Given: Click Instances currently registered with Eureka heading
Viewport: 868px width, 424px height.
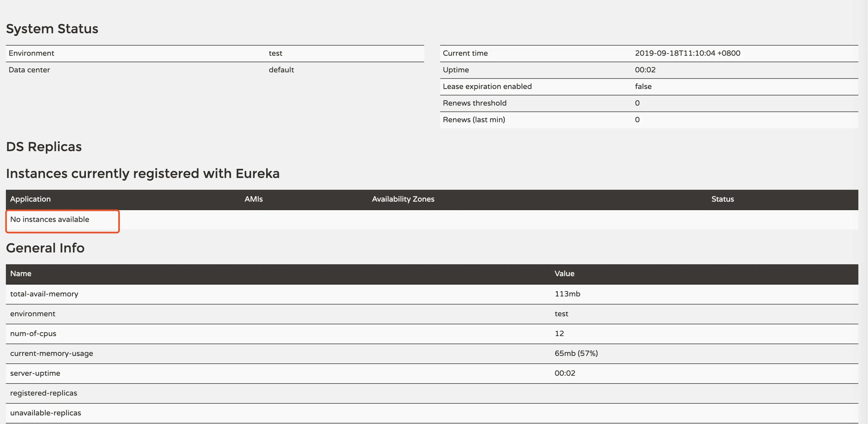Looking at the screenshot, I should point(143,174).
